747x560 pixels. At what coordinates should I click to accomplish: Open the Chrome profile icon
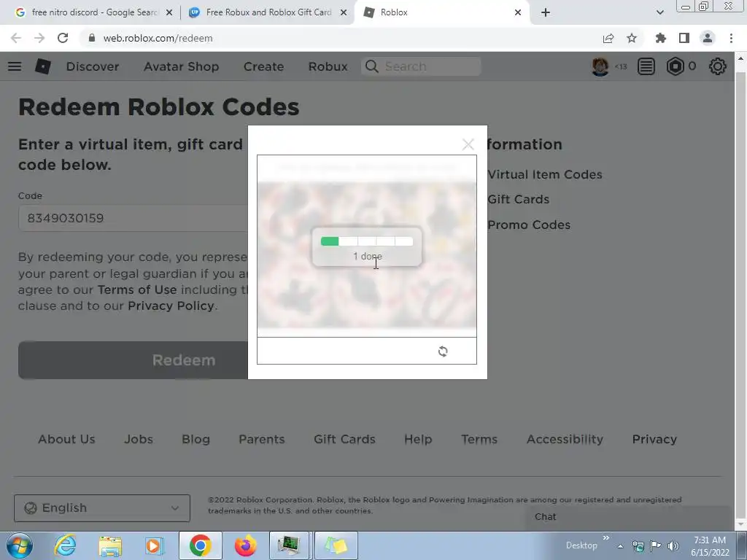pos(708,38)
